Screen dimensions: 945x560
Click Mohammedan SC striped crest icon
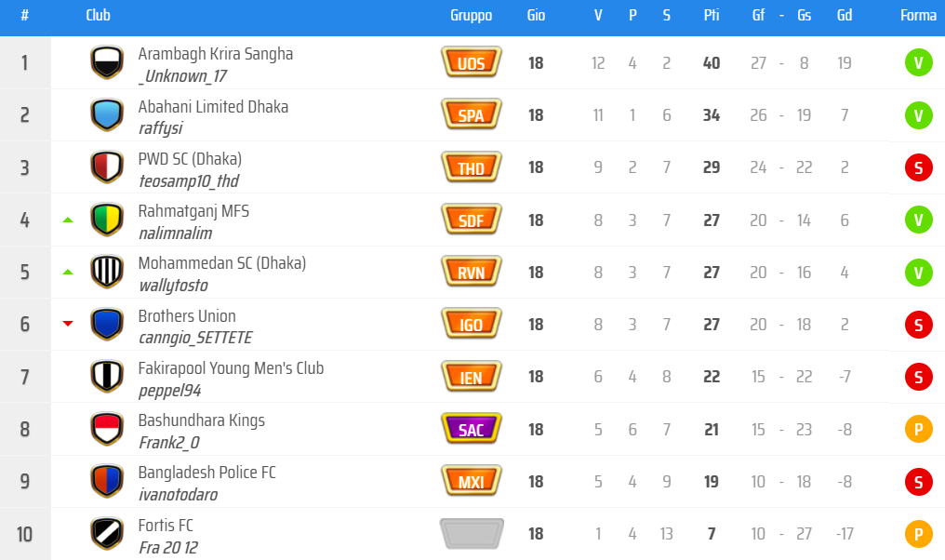[107, 272]
